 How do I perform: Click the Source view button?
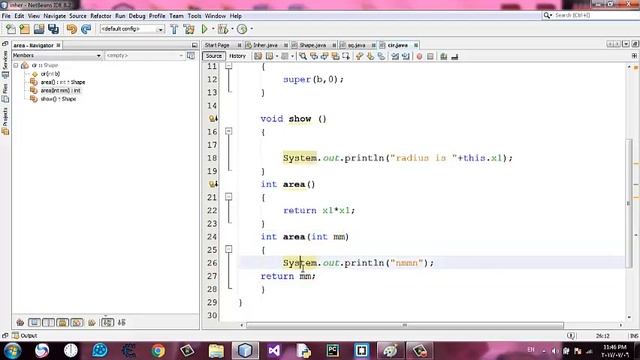(x=213, y=56)
